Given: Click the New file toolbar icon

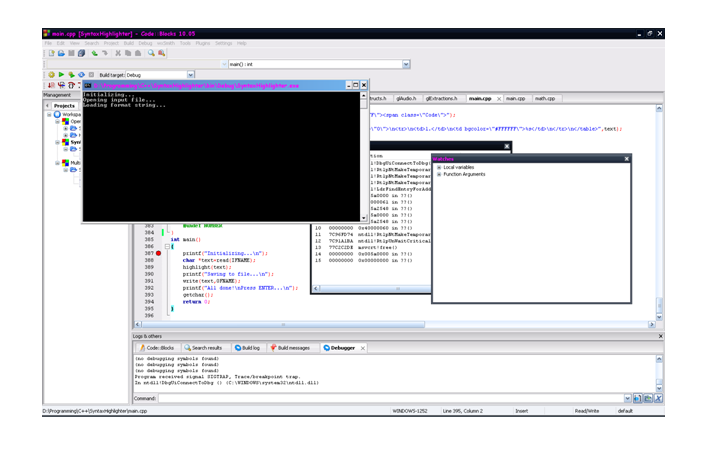Looking at the screenshot, I should 51,53.
